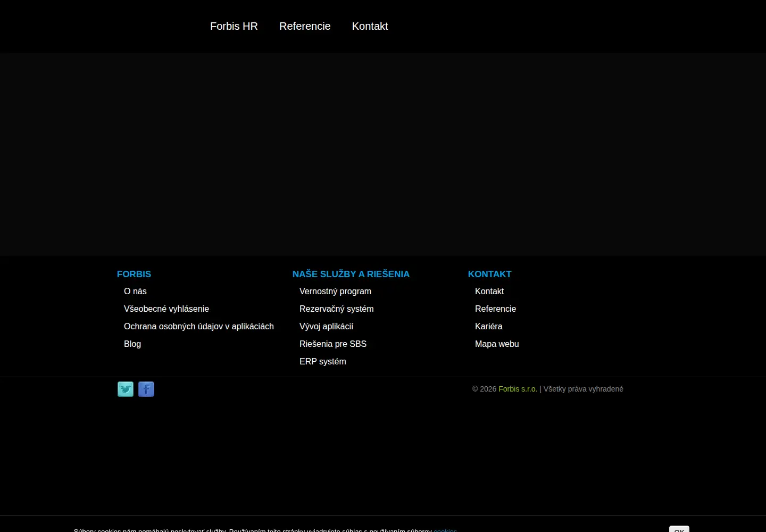Click the 'NAŠE SLUŽBY A RIEŠENIA' heading

click(x=351, y=274)
